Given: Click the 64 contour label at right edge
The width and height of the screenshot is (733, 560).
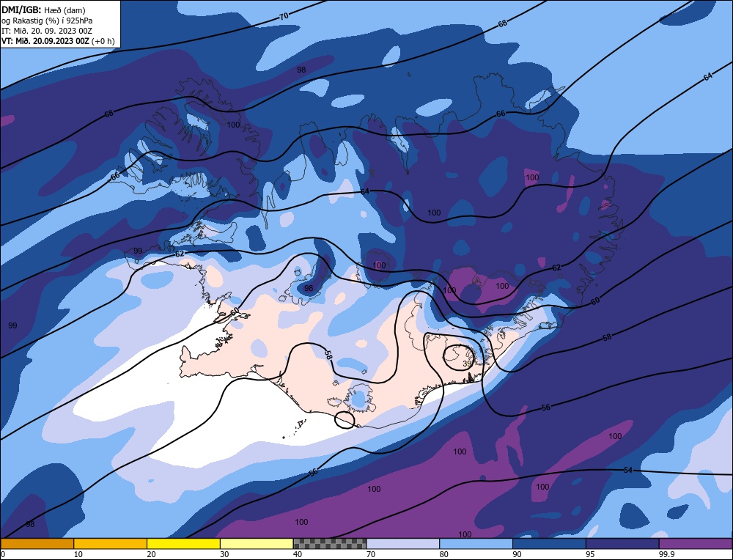Looking at the screenshot, I should [x=708, y=77].
